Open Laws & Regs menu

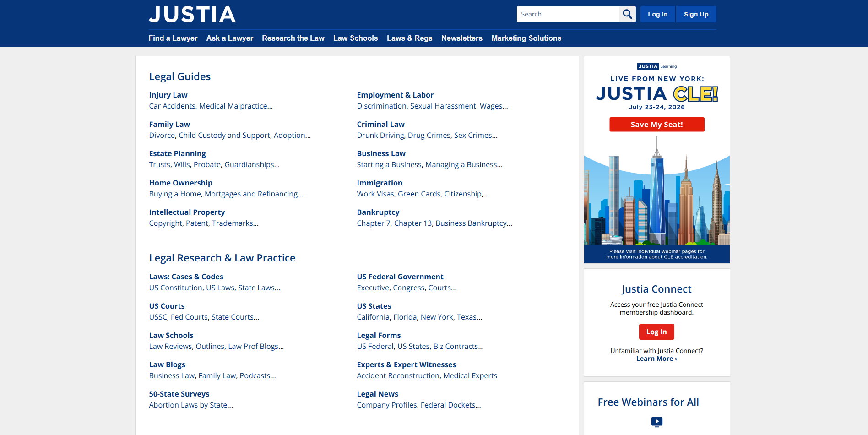[410, 38]
